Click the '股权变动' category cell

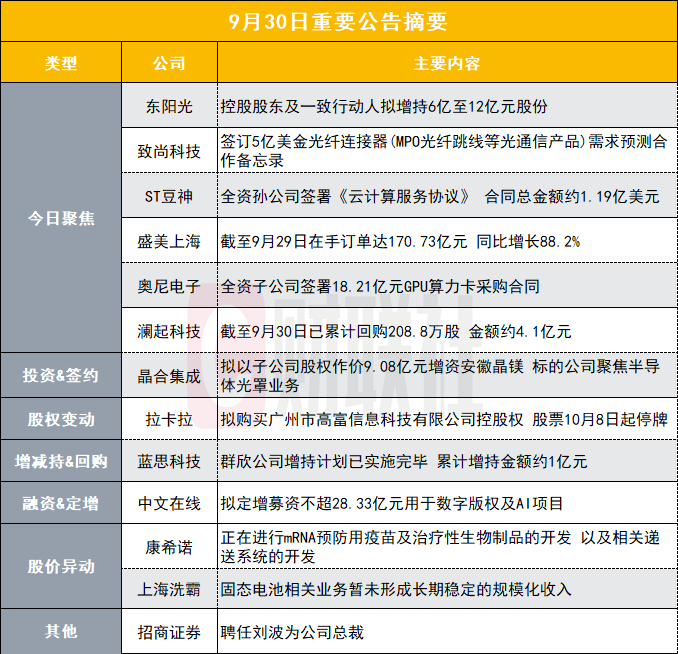pyautogui.click(x=61, y=419)
